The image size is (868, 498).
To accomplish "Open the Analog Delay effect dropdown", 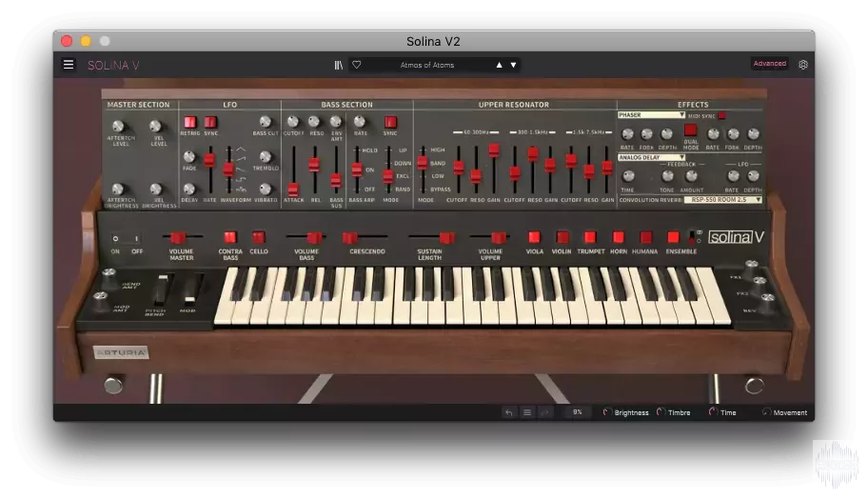I will click(651, 157).
